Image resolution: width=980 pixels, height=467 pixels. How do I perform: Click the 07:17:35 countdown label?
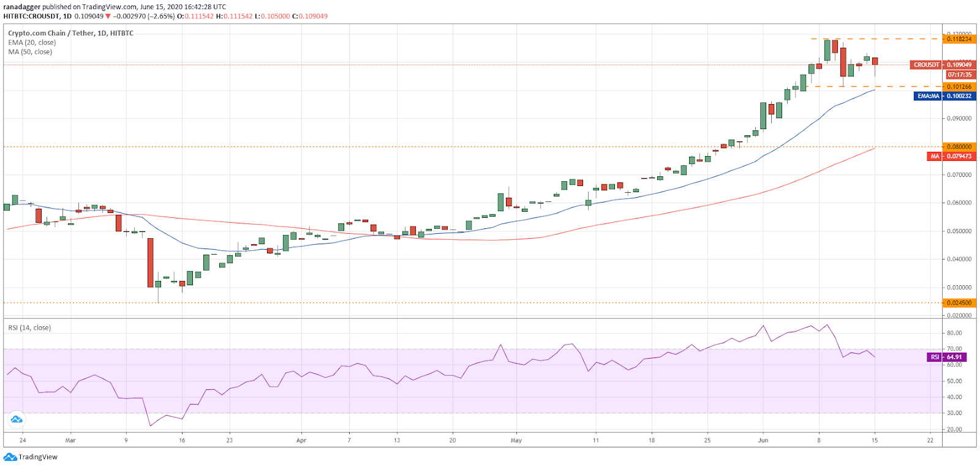coord(959,74)
